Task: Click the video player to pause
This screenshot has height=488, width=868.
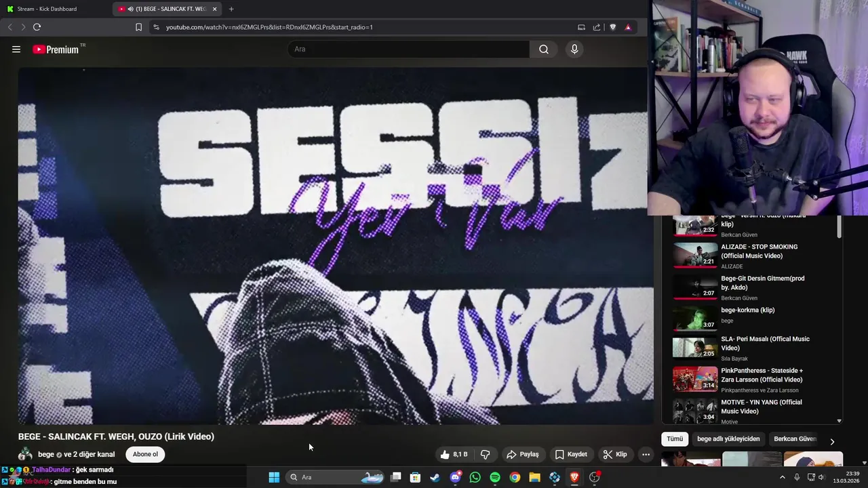Action: tap(336, 245)
